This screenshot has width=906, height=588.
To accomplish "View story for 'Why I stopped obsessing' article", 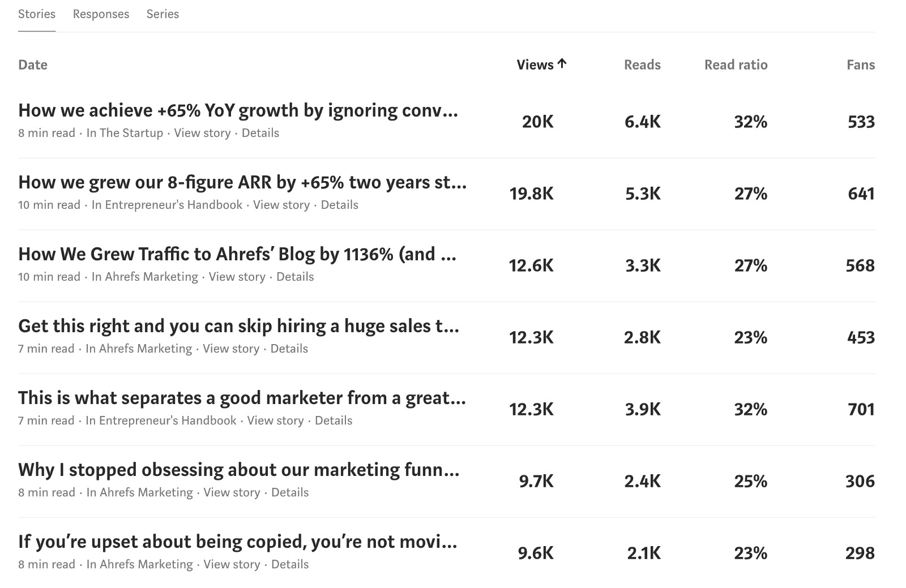I will (232, 492).
